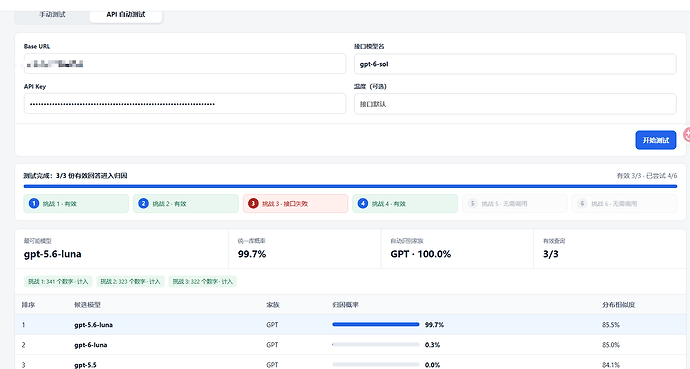
Task: Click the large gpt-5.6-luna most-likely model value
Action: pyautogui.click(x=52, y=254)
